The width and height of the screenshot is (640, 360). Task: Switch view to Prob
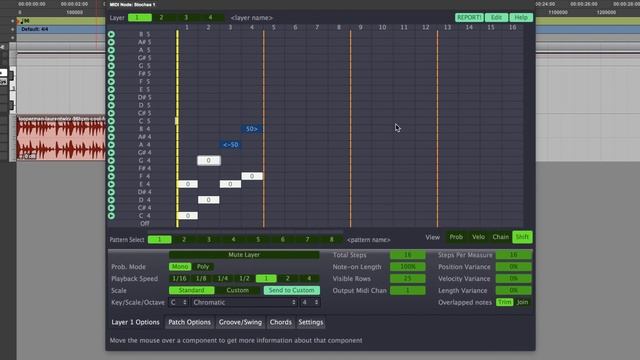[456, 237]
